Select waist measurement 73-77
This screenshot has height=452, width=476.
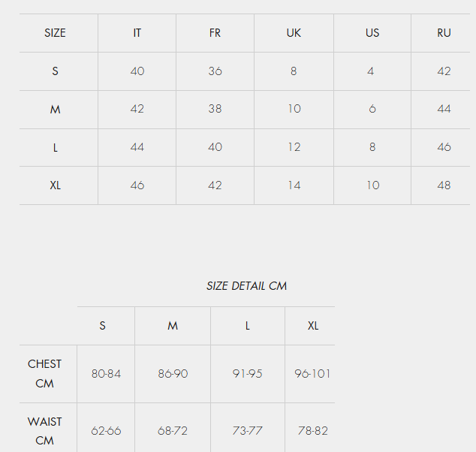click(247, 431)
